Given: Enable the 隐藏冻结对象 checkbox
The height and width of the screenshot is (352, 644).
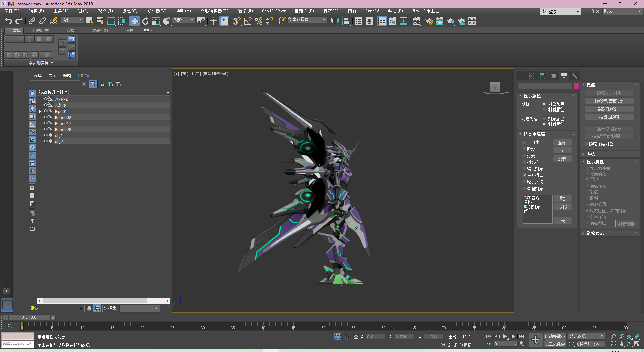Looking at the screenshot, I should click(x=587, y=144).
